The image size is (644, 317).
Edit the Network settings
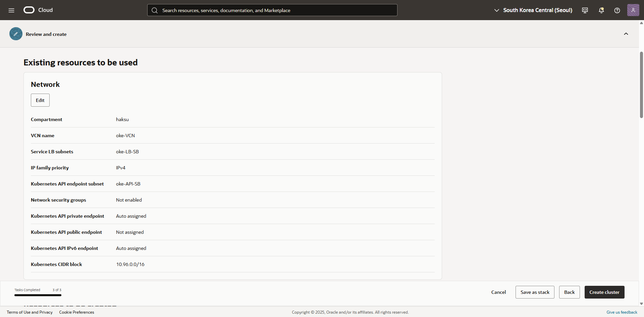coord(40,100)
